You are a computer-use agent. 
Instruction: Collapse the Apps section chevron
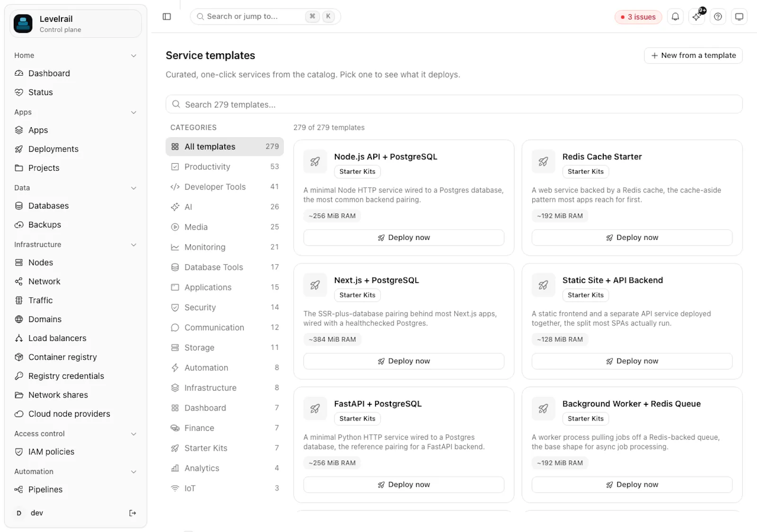pos(133,113)
